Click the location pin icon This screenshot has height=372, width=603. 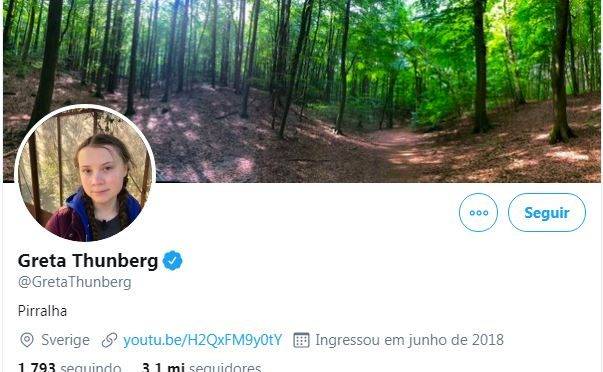[x=27, y=340]
